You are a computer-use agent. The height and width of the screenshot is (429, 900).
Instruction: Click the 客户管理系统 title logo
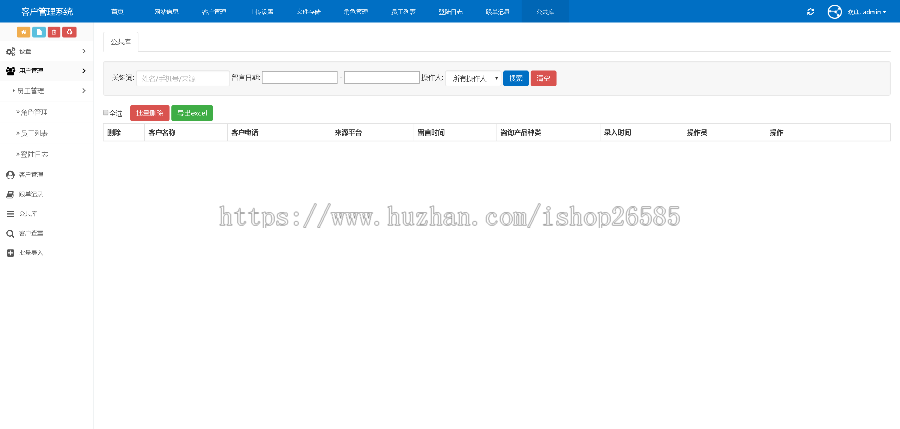[47, 11]
